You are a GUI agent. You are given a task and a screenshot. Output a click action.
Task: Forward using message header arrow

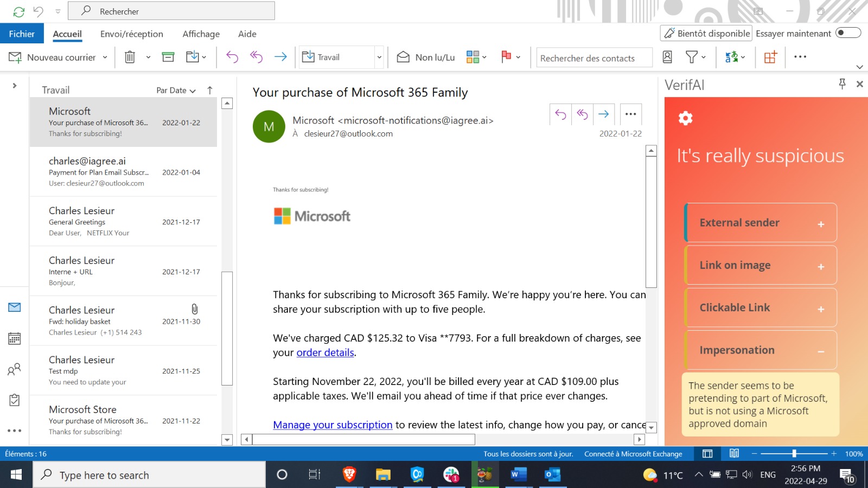coord(604,114)
